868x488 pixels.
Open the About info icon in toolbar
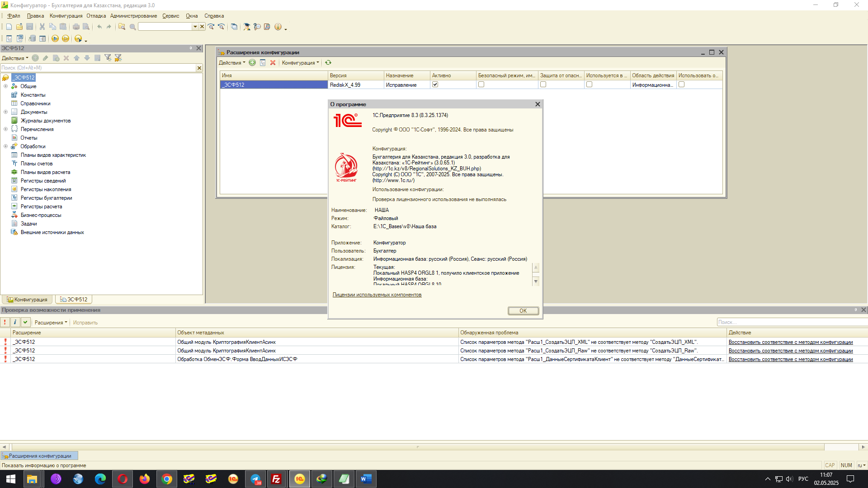[x=278, y=27]
